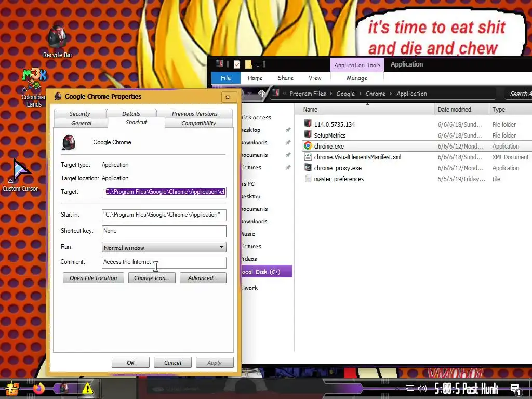Click the Change Icon button
Screen dimensions: 532x399
[x=152, y=278]
